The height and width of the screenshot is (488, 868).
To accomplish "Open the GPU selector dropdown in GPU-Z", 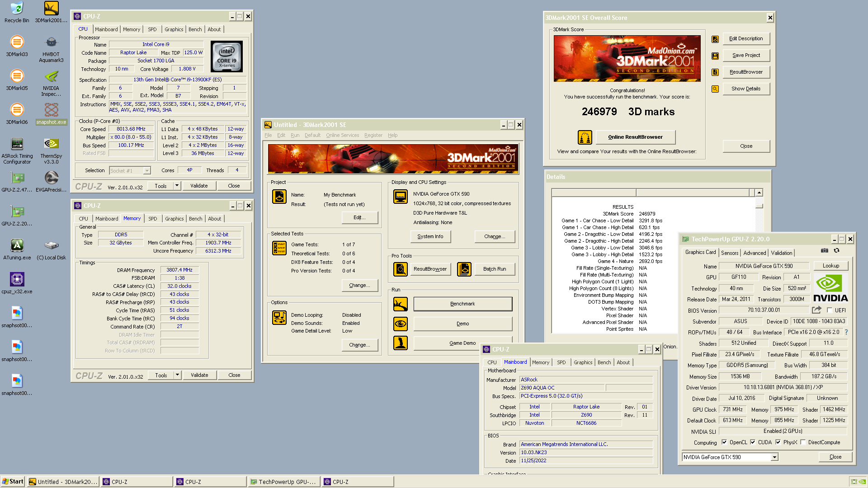I will pyautogui.click(x=774, y=457).
